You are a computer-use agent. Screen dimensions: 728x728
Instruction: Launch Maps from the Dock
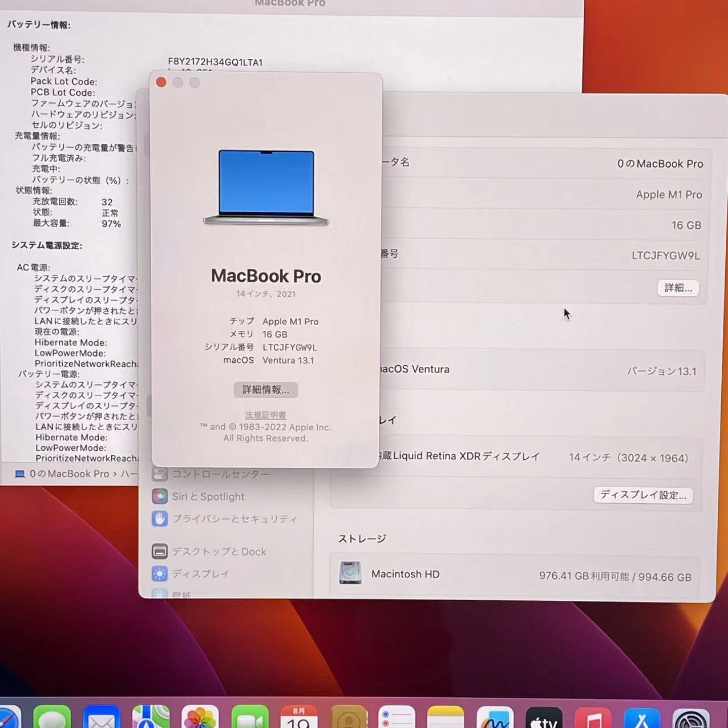click(x=151, y=717)
